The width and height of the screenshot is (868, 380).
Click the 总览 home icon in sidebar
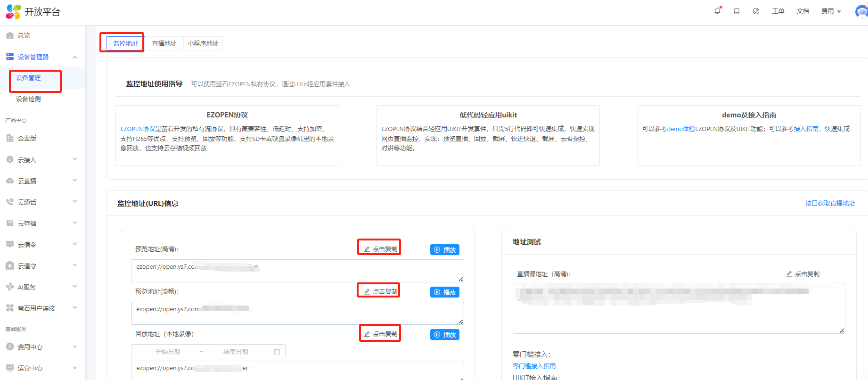click(10, 35)
